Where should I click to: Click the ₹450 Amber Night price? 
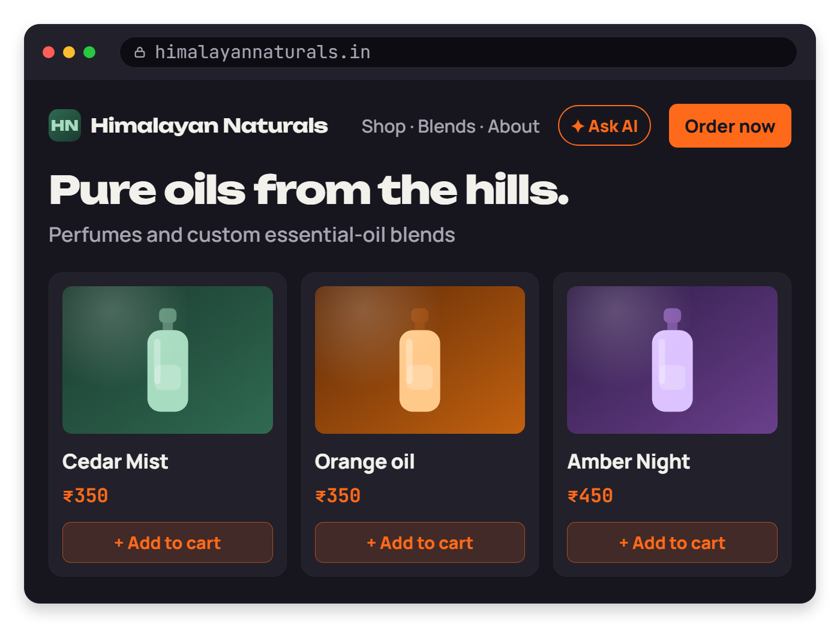point(590,496)
